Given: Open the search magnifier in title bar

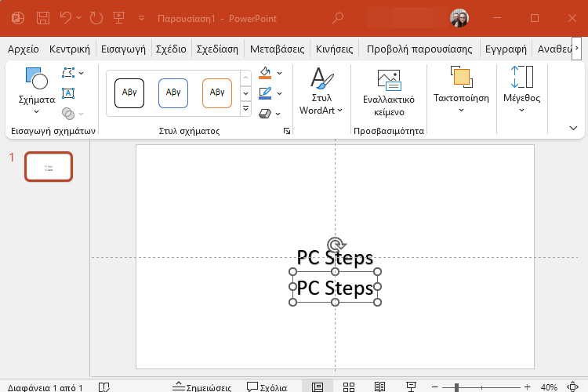Looking at the screenshot, I should point(337,18).
